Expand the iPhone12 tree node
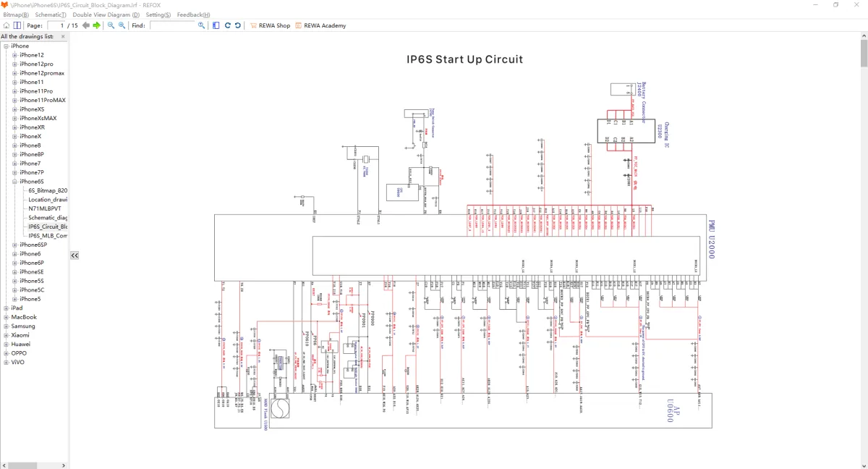Screen dimensions: 868x469 tap(14, 55)
